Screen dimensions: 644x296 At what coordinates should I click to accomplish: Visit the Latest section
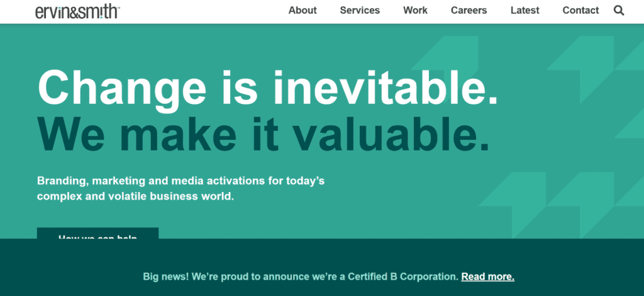(525, 10)
